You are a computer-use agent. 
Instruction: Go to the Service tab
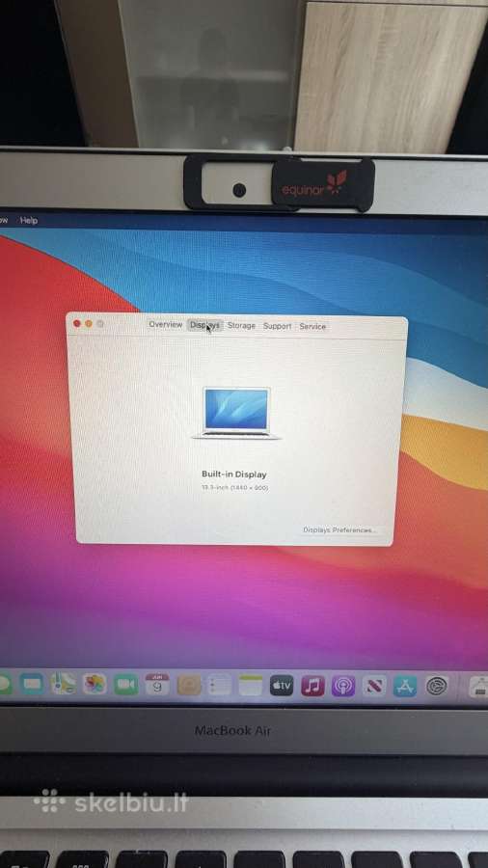coord(312,327)
